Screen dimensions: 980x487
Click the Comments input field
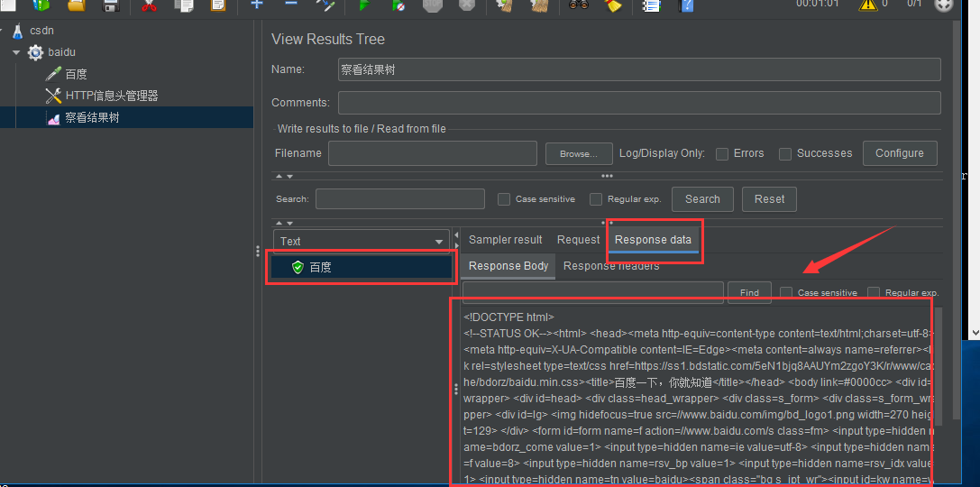pyautogui.click(x=639, y=103)
